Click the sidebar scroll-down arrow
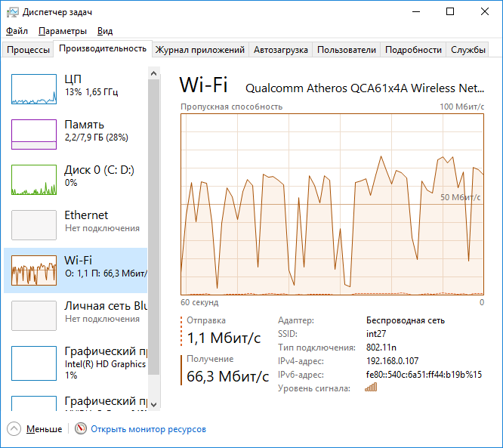The width and height of the screenshot is (503, 448). point(154,404)
